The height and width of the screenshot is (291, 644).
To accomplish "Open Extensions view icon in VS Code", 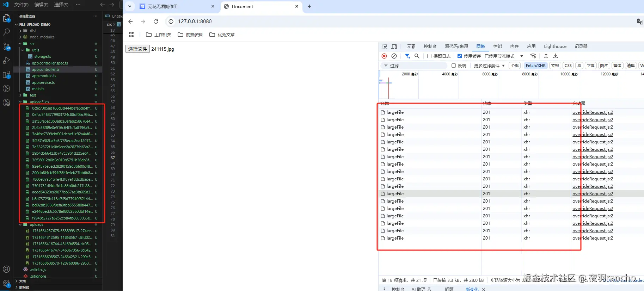I will 6,75.
